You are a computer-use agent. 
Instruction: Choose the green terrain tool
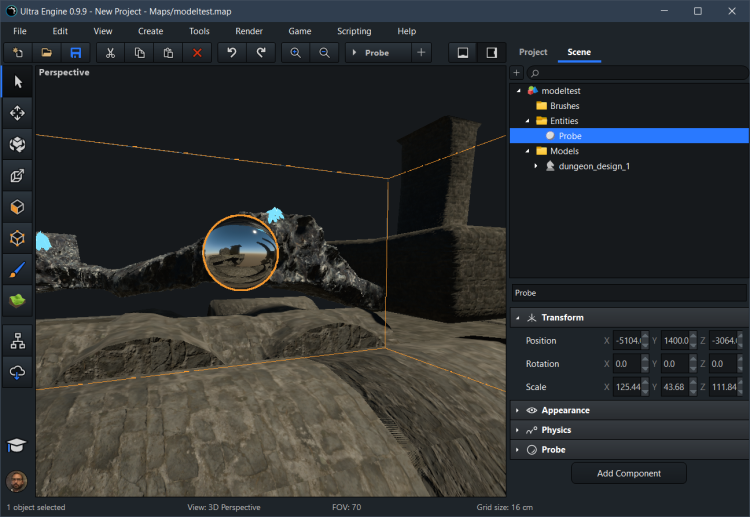17,300
